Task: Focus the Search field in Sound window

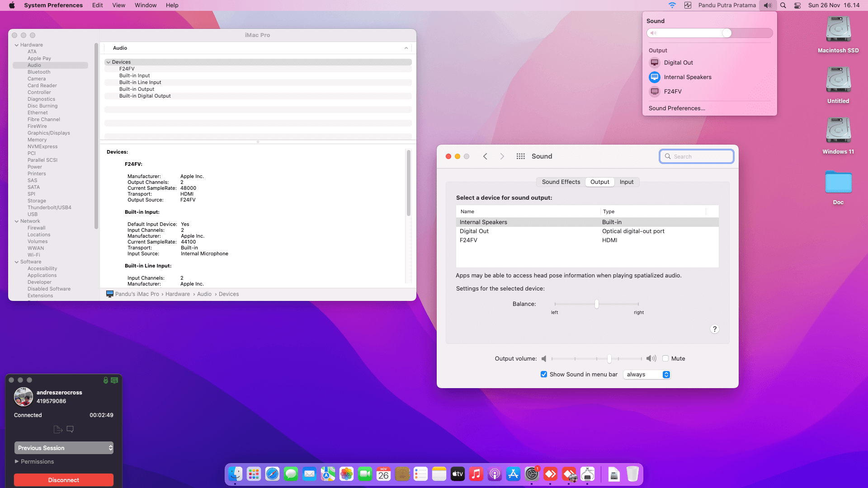Action: [x=697, y=156]
